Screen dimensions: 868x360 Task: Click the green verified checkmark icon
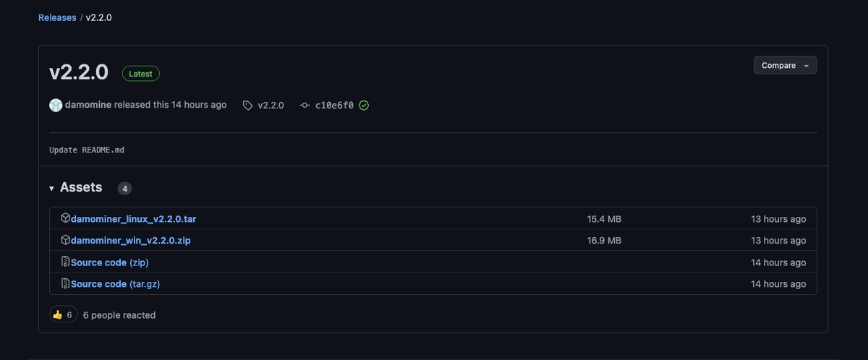point(364,106)
